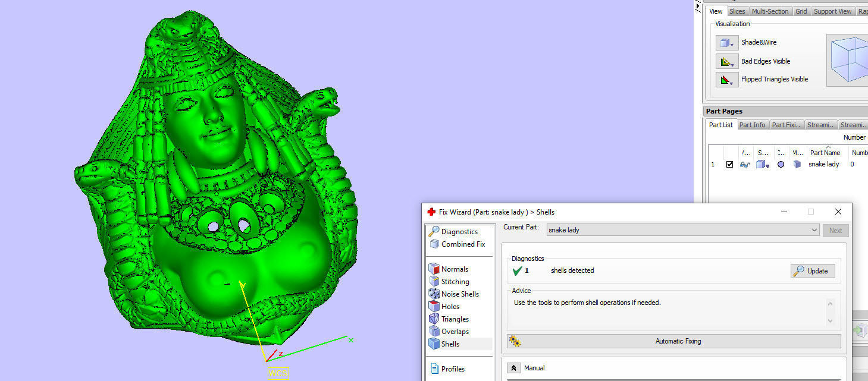
Task: Click the Bad Edges Visible icon
Action: 726,61
